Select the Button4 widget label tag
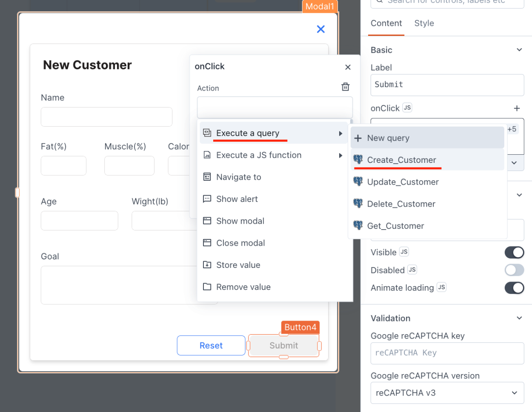The image size is (532, 412). coord(300,327)
